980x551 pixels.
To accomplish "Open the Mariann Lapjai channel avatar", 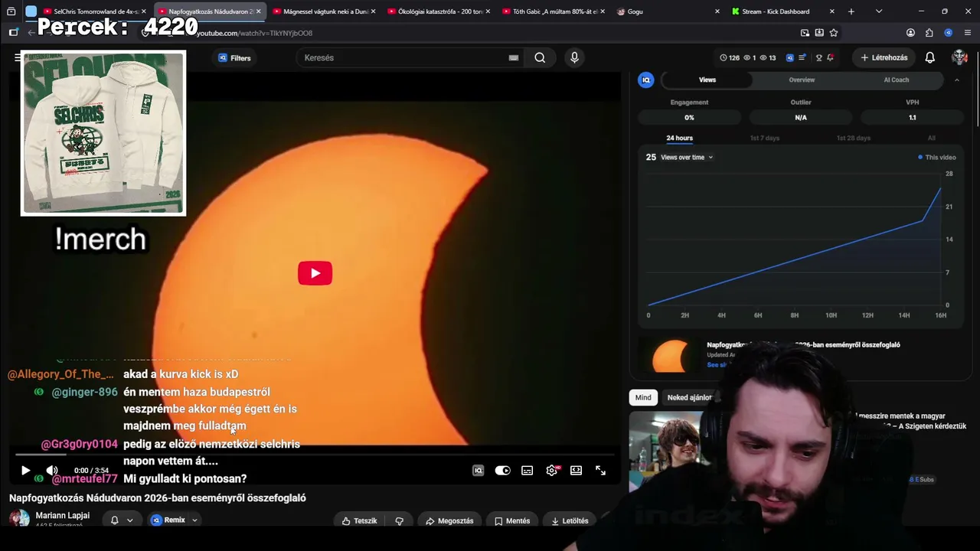I will (19, 520).
